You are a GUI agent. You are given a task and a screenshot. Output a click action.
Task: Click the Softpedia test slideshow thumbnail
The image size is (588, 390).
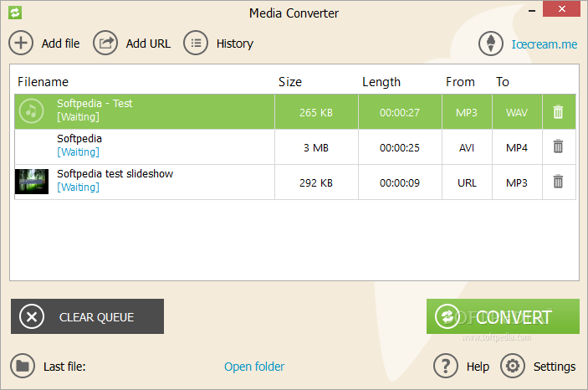pos(32,182)
